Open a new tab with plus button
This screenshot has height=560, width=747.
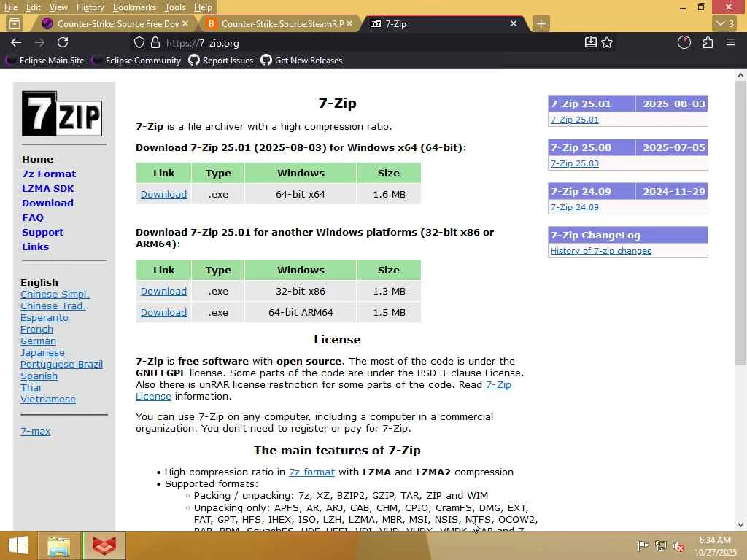pyautogui.click(x=541, y=23)
